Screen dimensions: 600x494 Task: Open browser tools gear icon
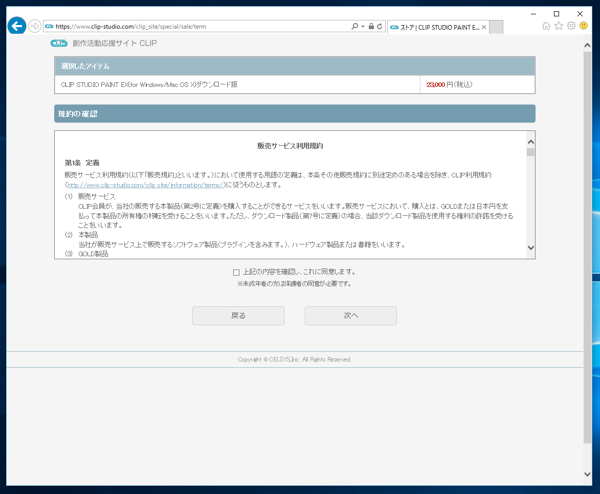pyautogui.click(x=571, y=26)
